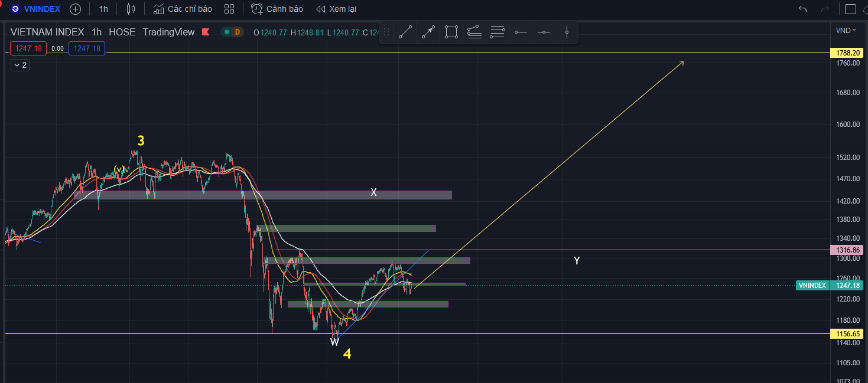This screenshot has width=868, height=383.
Task: Open the candlestick chart type menu
Action: click(x=131, y=9)
